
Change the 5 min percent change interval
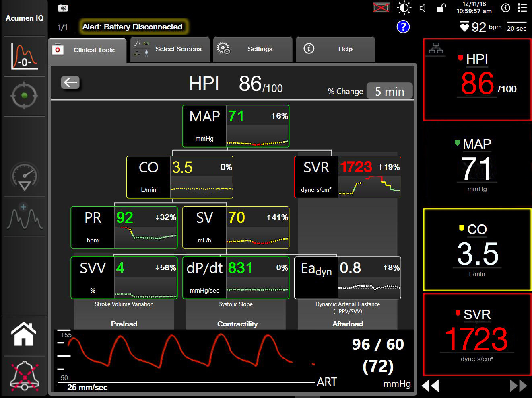[390, 91]
